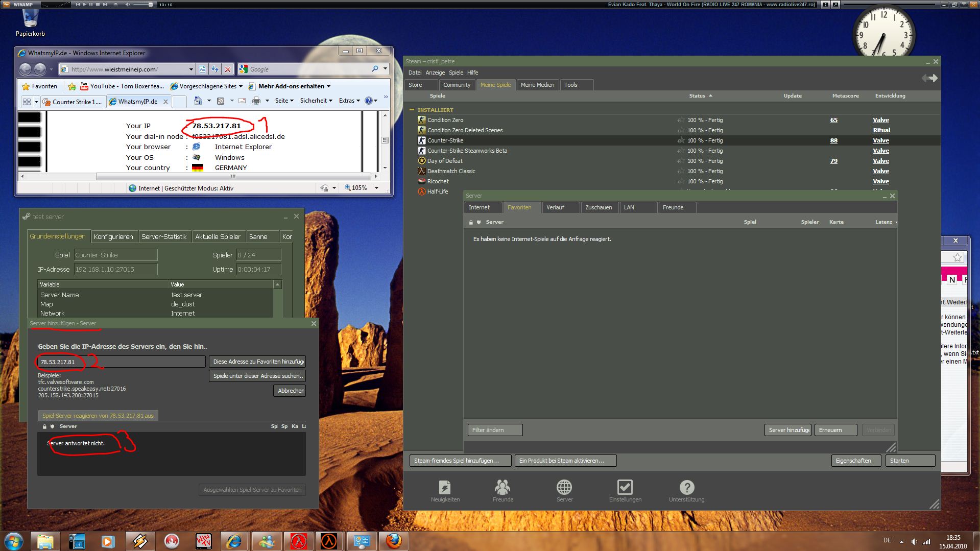
Task: Click the IE refresh button
Action: 215,69
